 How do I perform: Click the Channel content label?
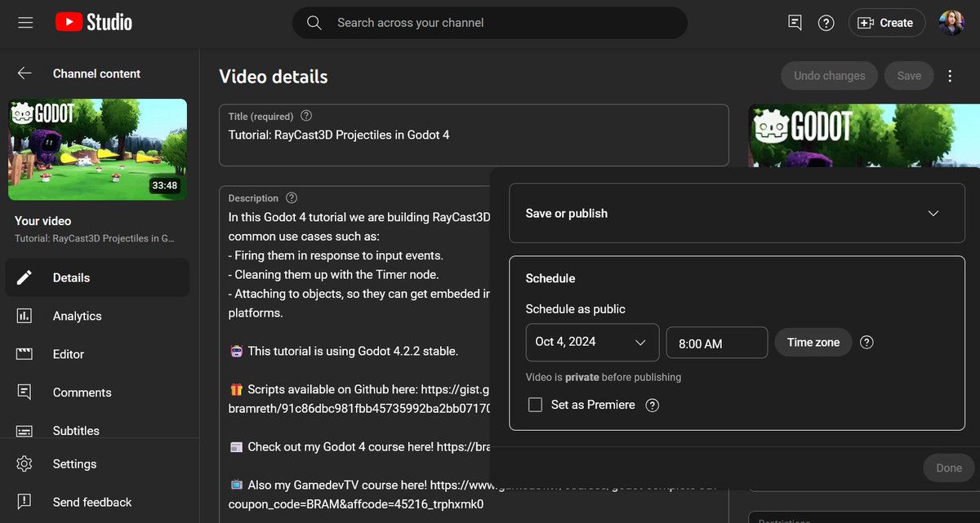click(x=96, y=73)
